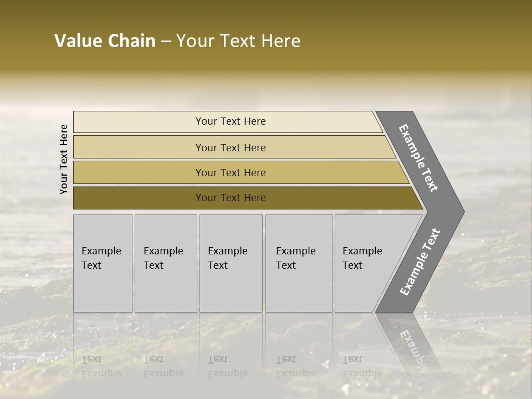Select the fourth gray Example Text box
The height and width of the screenshot is (399, 532).
(x=298, y=263)
